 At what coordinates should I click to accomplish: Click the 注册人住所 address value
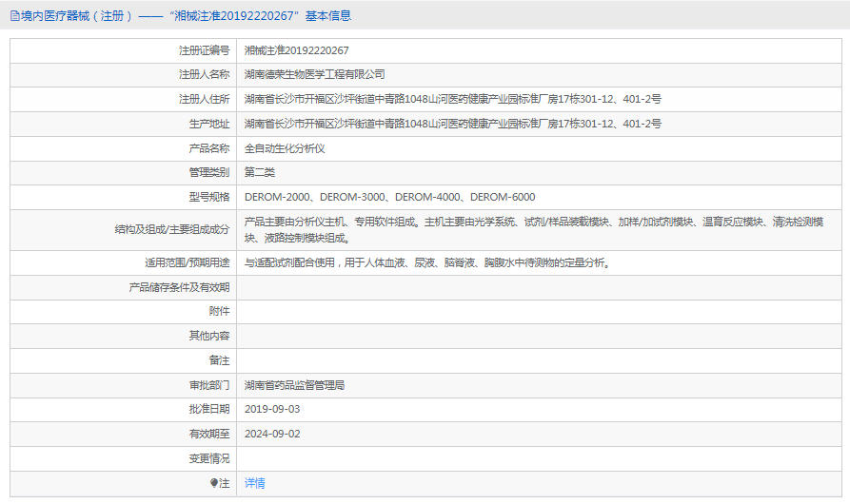click(x=453, y=100)
